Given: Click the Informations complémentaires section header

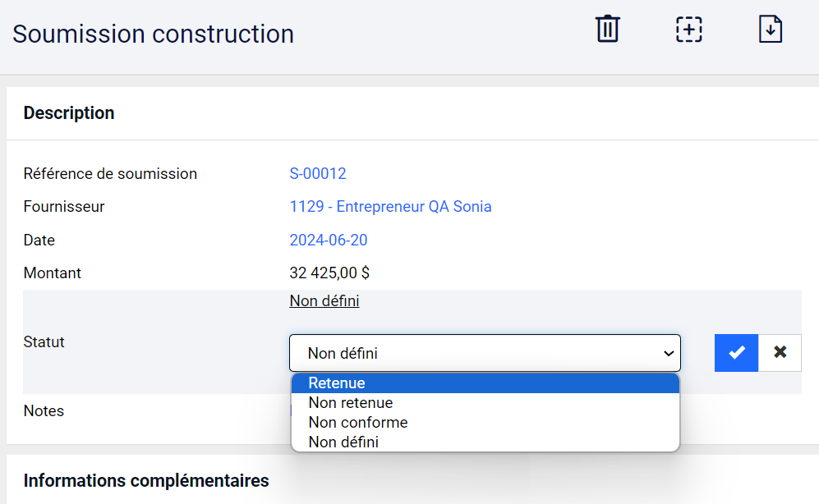Looking at the screenshot, I should pyautogui.click(x=146, y=480).
